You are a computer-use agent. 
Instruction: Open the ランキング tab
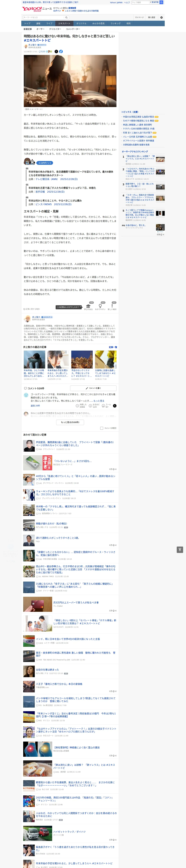pyautogui.click(x=115, y=24)
